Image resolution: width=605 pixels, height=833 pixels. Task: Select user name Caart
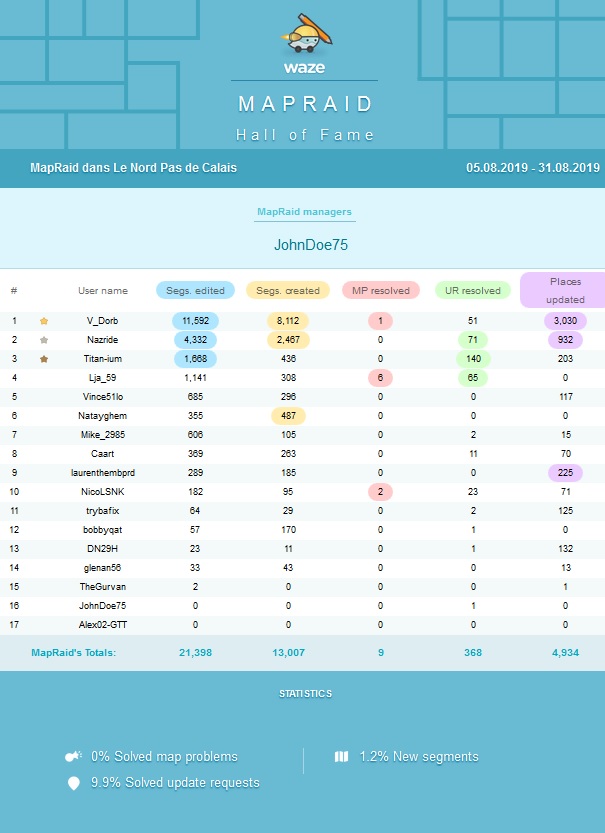coord(103,454)
